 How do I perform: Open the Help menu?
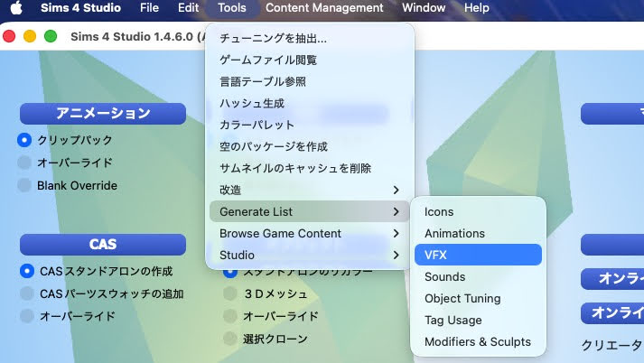pyautogui.click(x=476, y=8)
